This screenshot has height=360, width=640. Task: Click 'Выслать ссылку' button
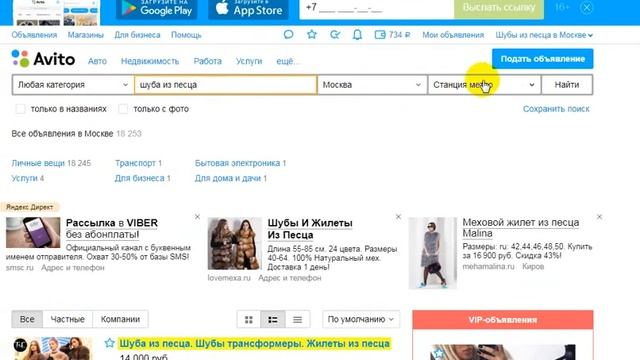tap(499, 8)
